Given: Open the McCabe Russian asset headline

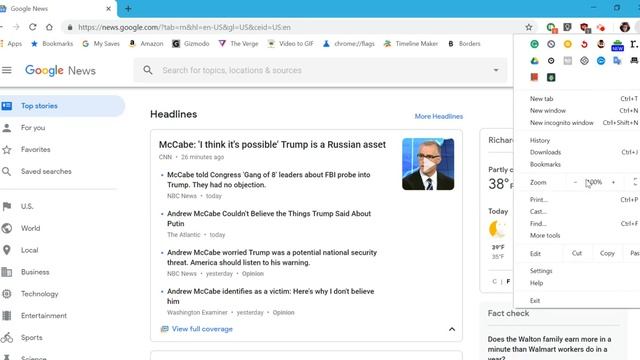Looking at the screenshot, I should 272,144.
